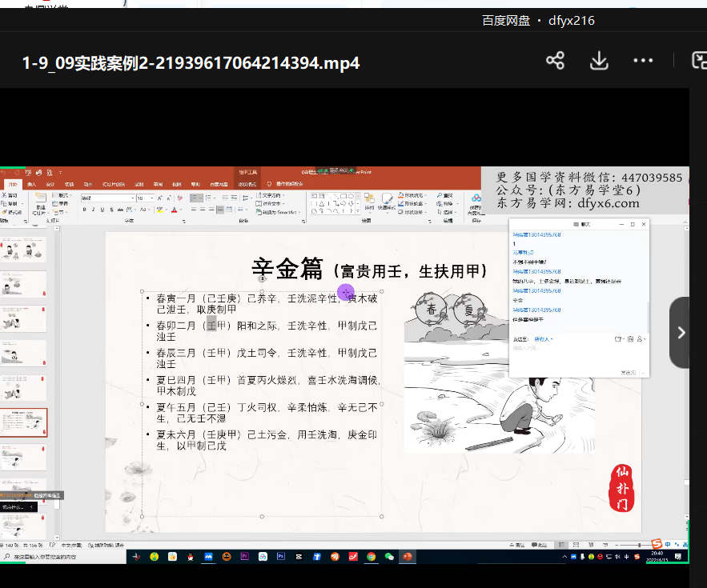Click the Chrome icon in the taskbar

tap(372, 556)
